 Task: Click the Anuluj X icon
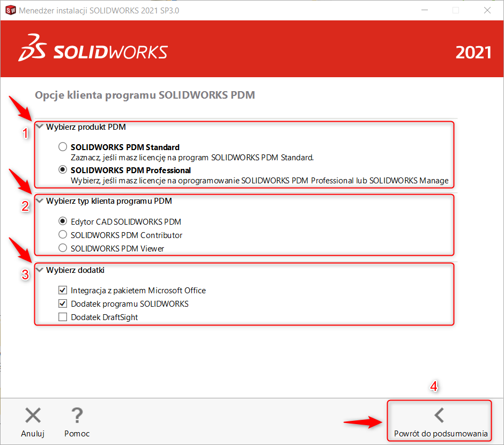click(33, 415)
